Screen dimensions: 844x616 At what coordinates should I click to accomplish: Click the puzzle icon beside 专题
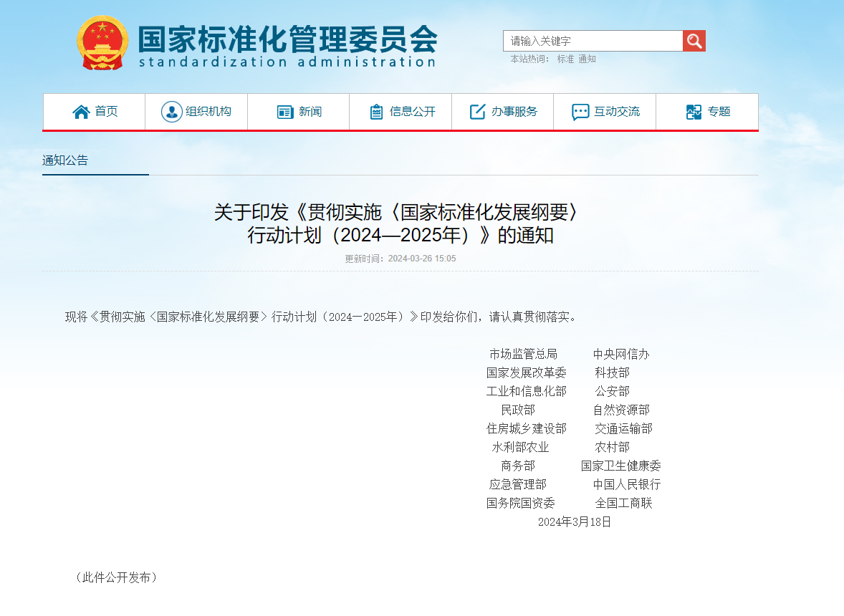point(694,112)
